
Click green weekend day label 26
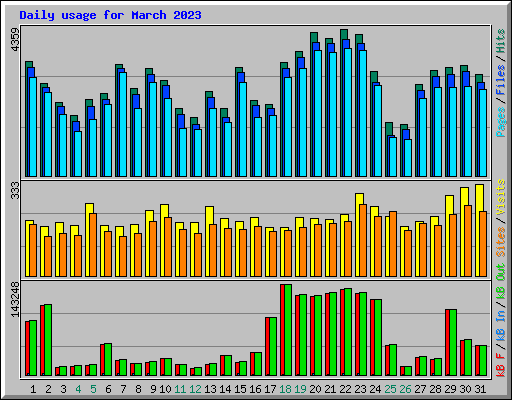point(405,389)
